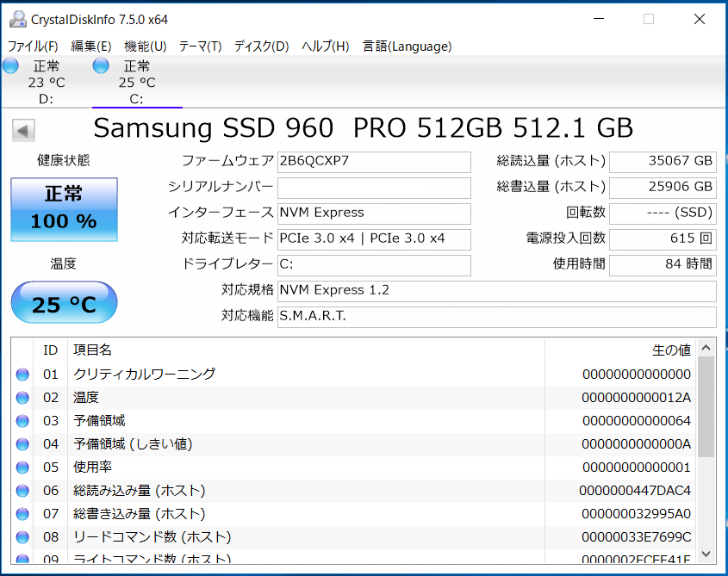This screenshot has width=728, height=576.
Task: Open the ヘルプ(H) menu
Action: (325, 46)
